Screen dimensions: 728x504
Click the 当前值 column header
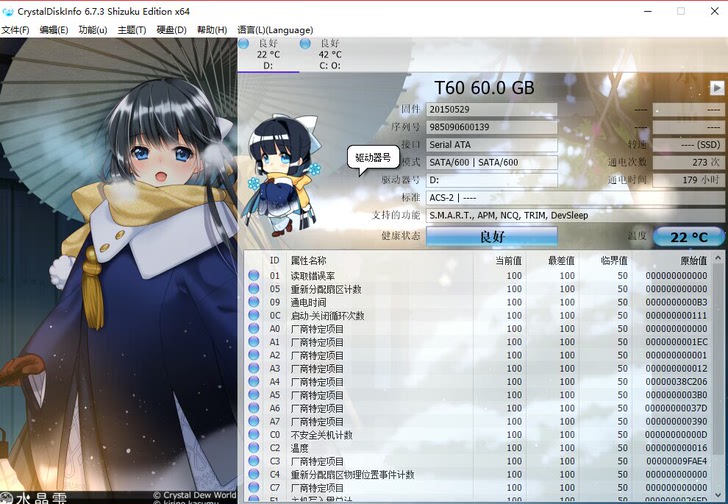pos(509,260)
